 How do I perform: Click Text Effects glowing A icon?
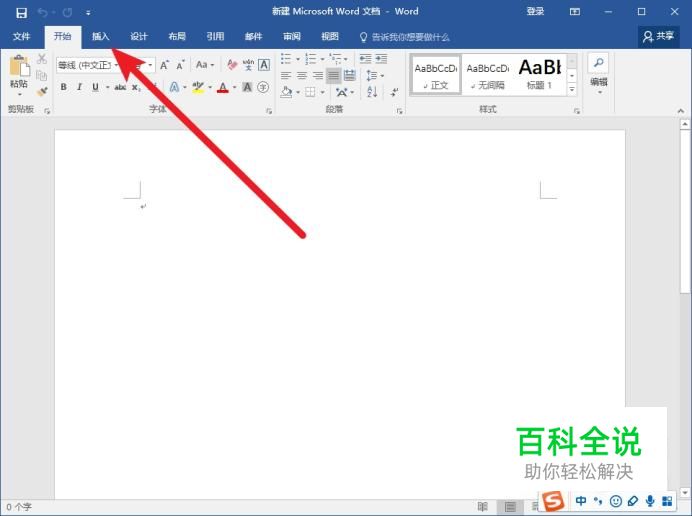coord(175,87)
